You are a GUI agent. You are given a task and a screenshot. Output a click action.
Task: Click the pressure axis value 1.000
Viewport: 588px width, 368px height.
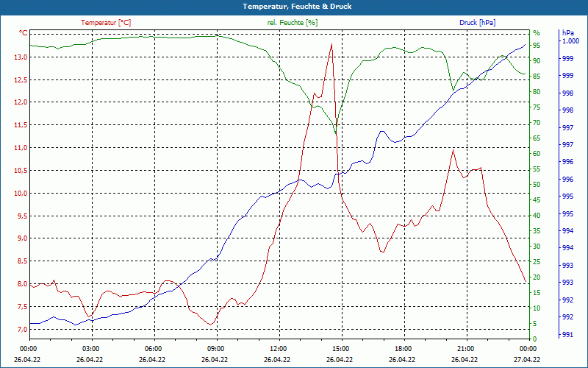click(x=571, y=41)
